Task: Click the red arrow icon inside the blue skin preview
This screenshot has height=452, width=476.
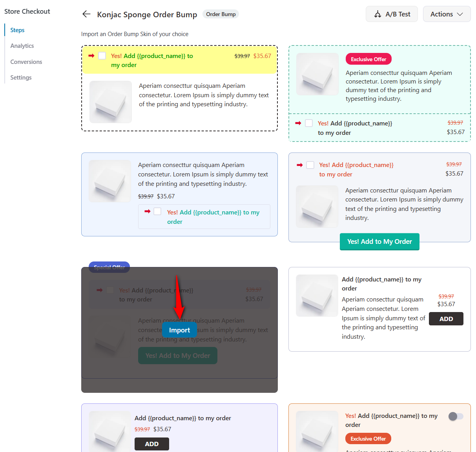Action: coord(148,211)
